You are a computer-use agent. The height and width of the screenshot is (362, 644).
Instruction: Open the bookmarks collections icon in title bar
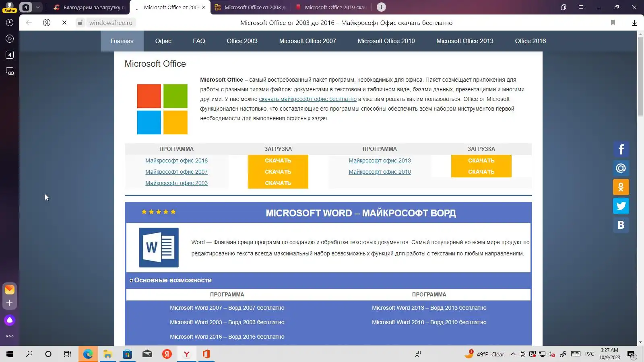pos(563,7)
